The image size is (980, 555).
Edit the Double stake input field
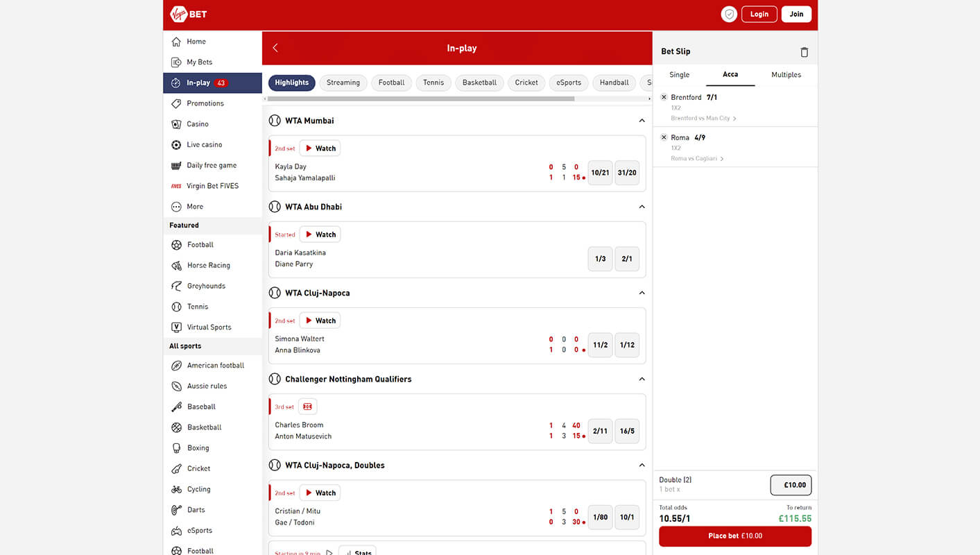(791, 486)
